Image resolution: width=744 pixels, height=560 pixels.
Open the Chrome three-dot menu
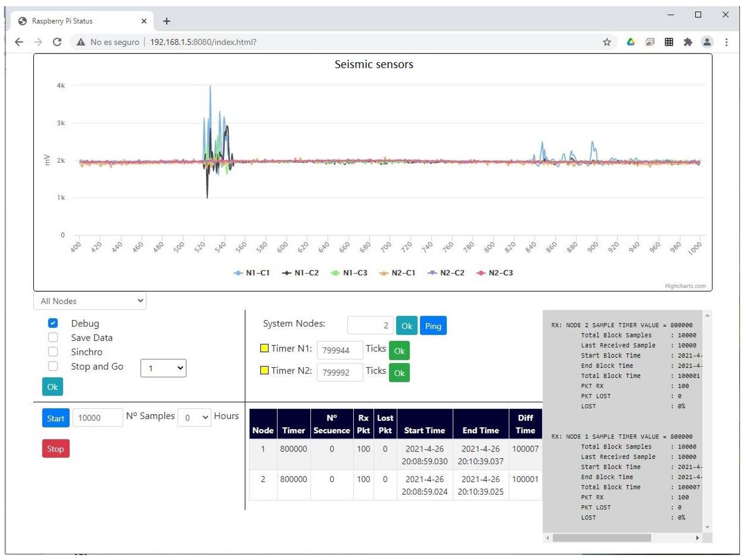point(727,42)
